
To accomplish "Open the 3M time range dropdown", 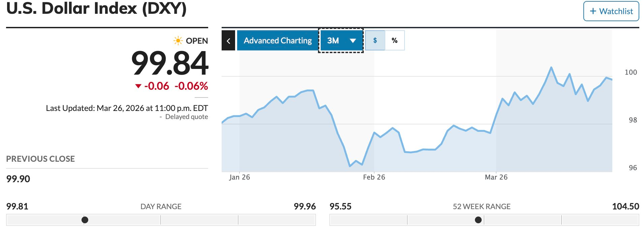I will (x=341, y=41).
